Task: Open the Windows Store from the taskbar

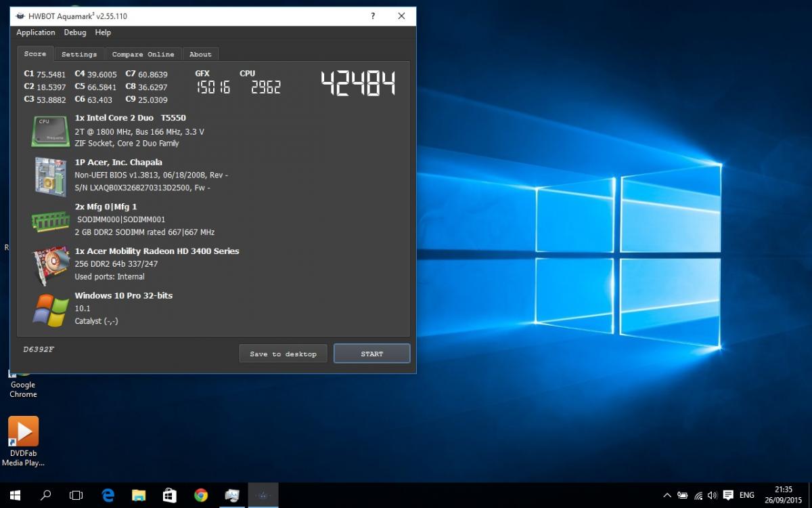Action: pyautogui.click(x=170, y=495)
